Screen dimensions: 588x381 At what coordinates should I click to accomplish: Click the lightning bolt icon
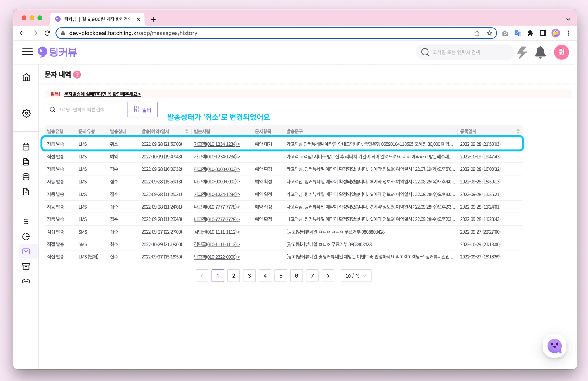click(522, 52)
